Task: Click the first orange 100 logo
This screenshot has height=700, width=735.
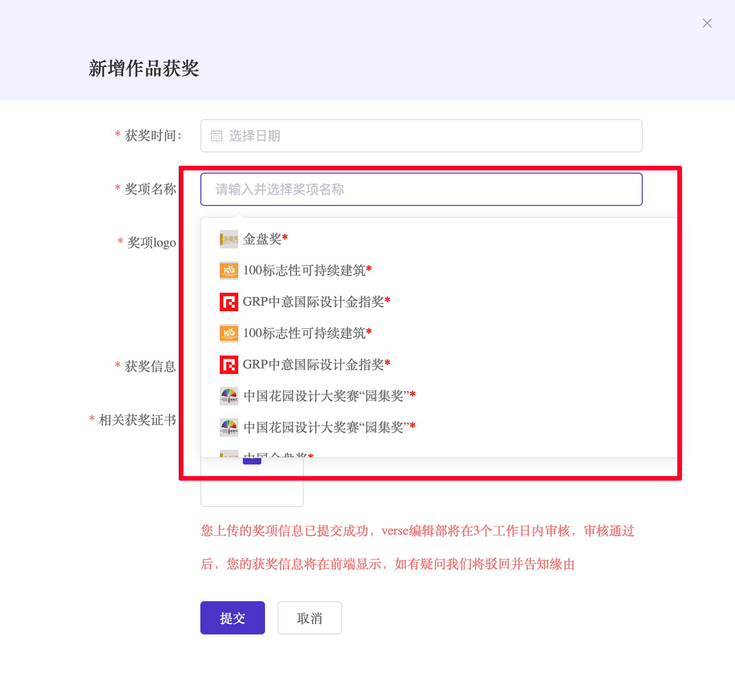Action: click(229, 271)
